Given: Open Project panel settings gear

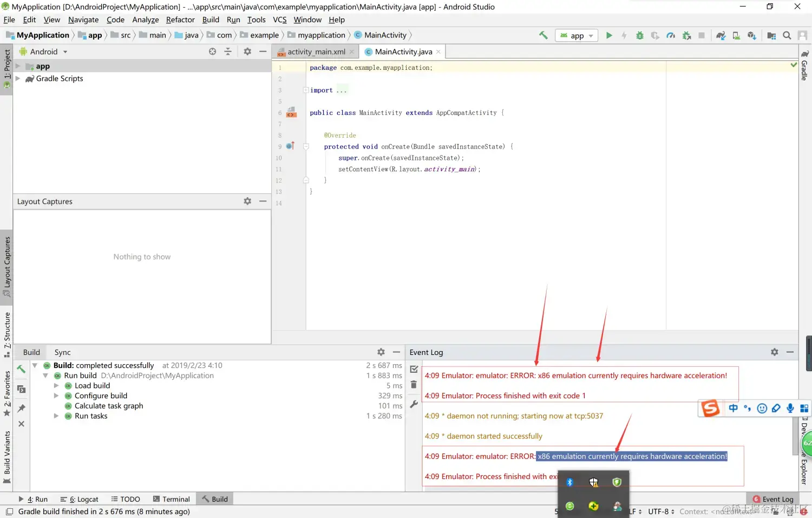Looking at the screenshot, I should [x=247, y=51].
